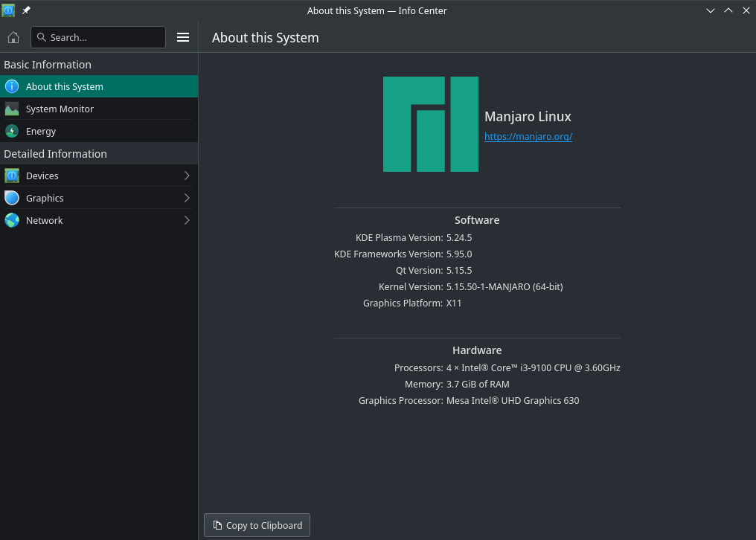756x540 pixels.
Task: Click the window title About this System — Info Center
Action: click(377, 10)
